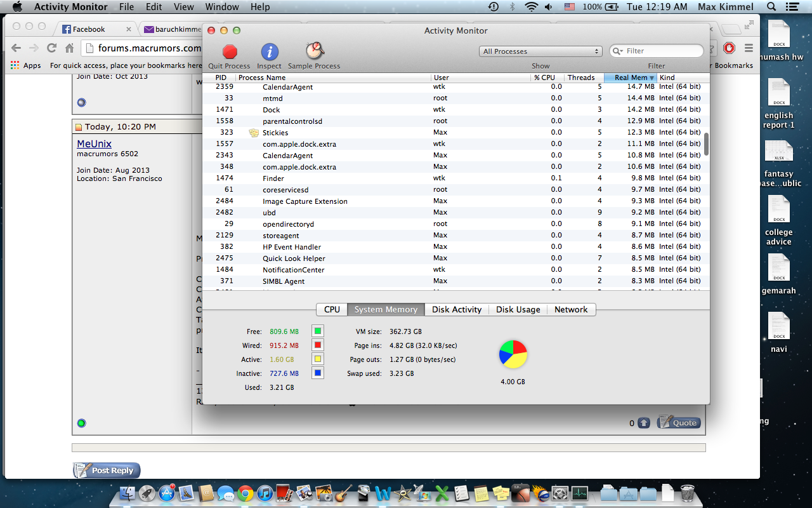Open System Preferences gear in the Dock

click(x=560, y=493)
